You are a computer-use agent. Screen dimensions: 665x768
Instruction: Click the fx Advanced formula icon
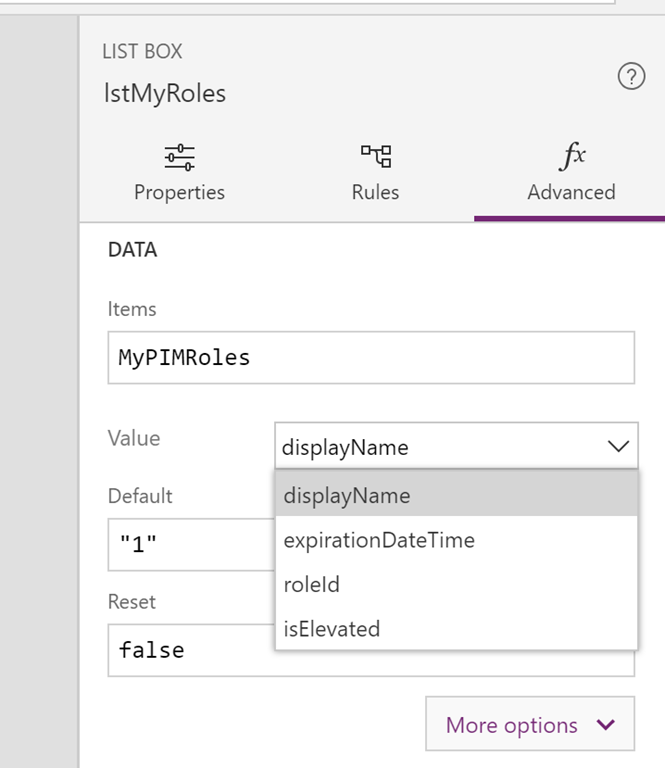tap(571, 156)
